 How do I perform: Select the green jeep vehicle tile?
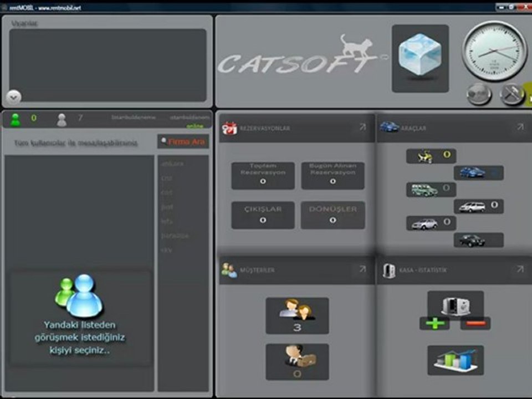tap(431, 190)
